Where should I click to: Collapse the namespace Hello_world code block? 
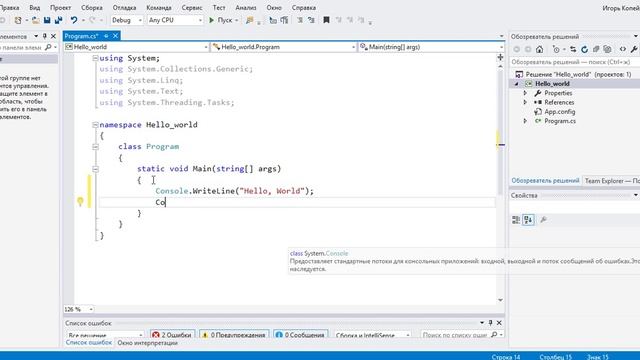(x=95, y=125)
